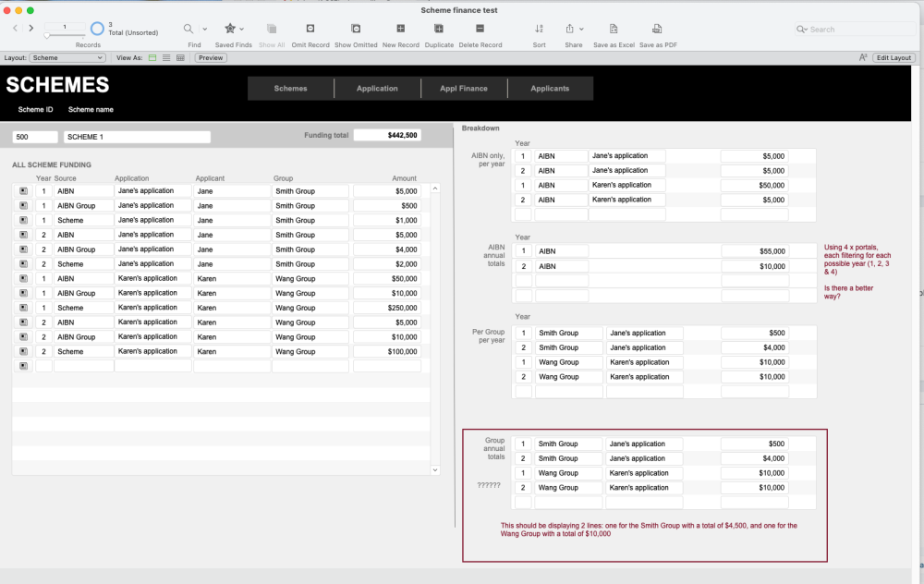Image resolution: width=924 pixels, height=584 pixels.
Task: Open the Sort records dialog
Action: [x=540, y=29]
